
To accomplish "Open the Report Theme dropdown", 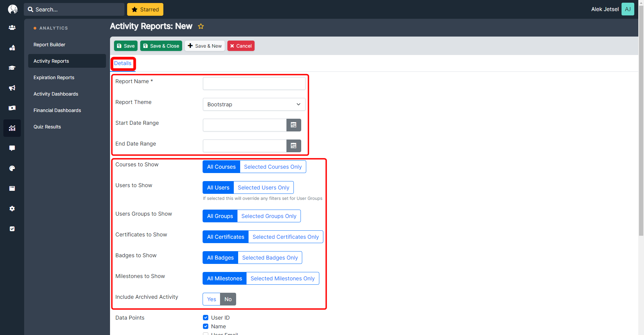I will pos(254,104).
